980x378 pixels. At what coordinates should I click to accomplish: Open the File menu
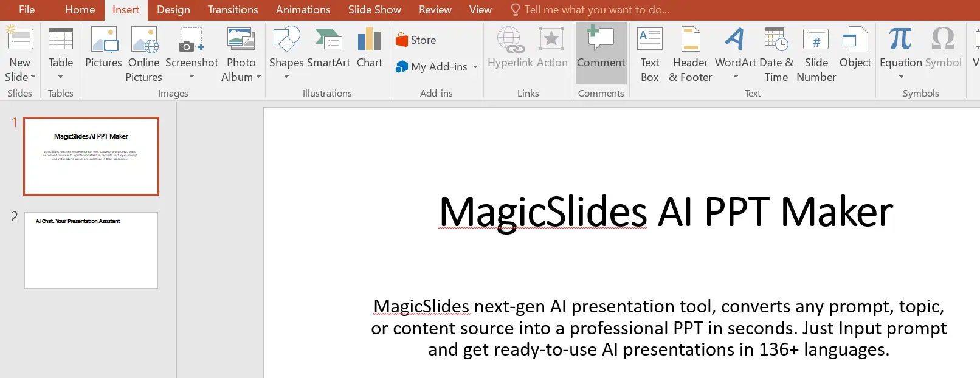pos(27,10)
